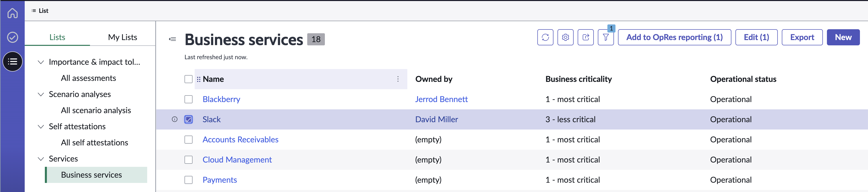Switch to the My Lists tab
Screen dimensions: 868x192
click(123, 37)
